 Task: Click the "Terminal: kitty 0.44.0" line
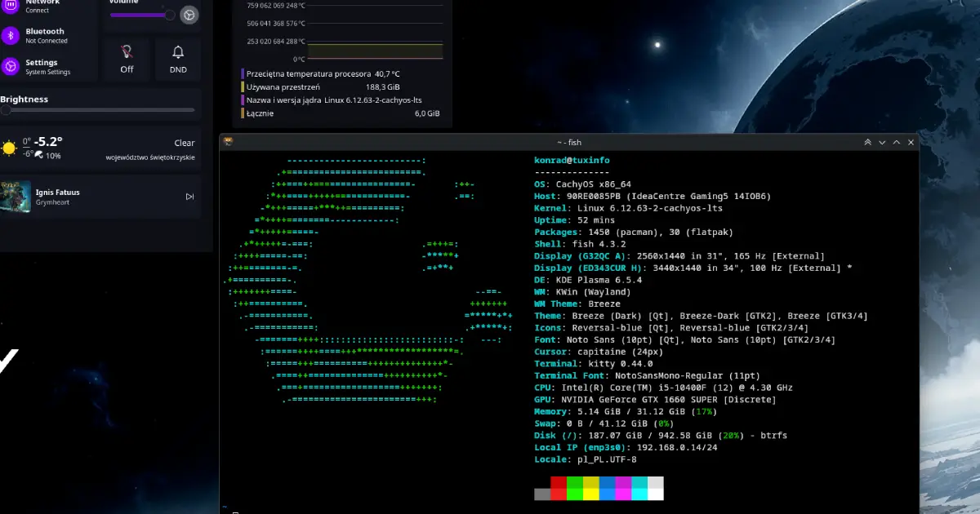(594, 363)
